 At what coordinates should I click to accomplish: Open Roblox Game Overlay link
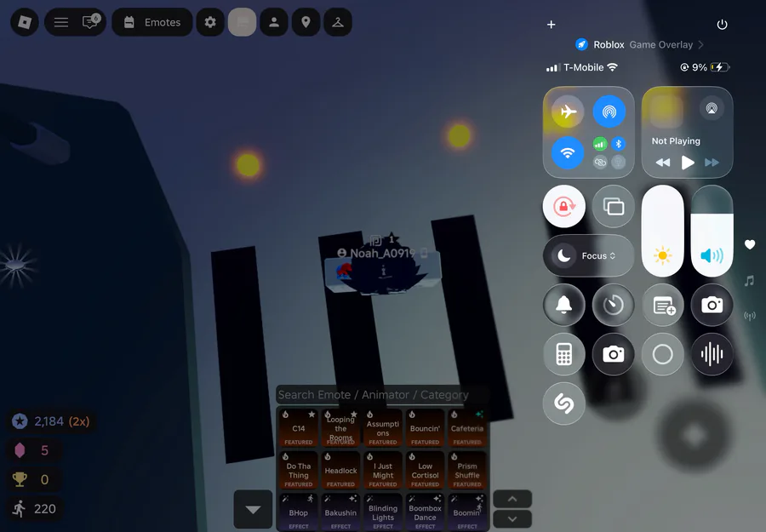pyautogui.click(x=639, y=44)
